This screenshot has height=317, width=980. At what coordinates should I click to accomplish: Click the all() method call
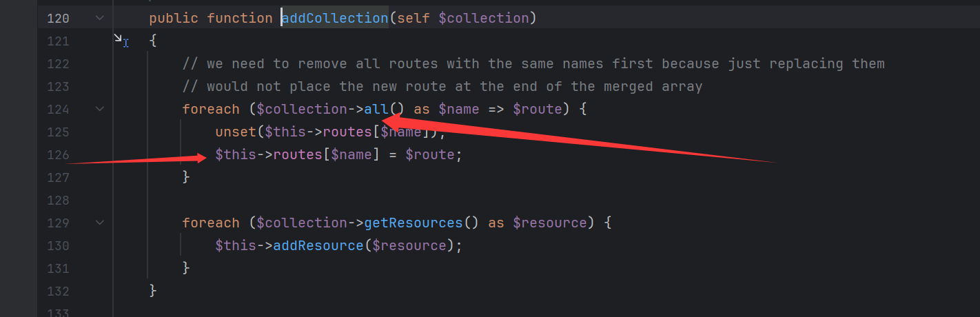376,109
